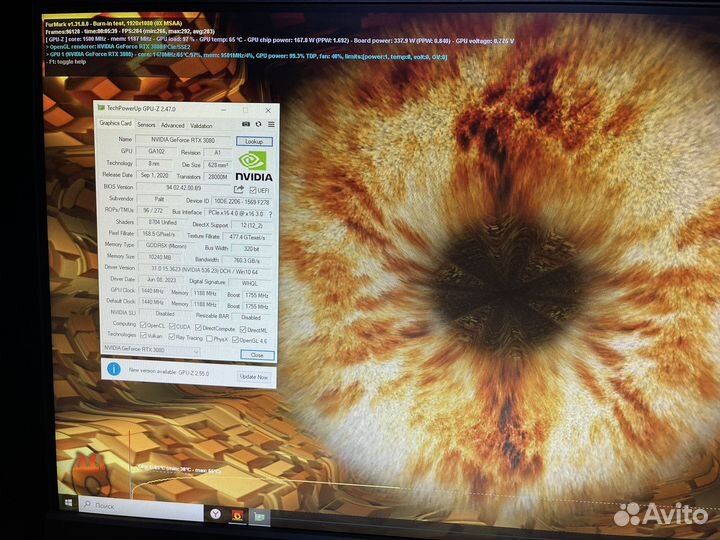
Task: Click the Resizable BAR Disabled field
Action: pyautogui.click(x=251, y=317)
